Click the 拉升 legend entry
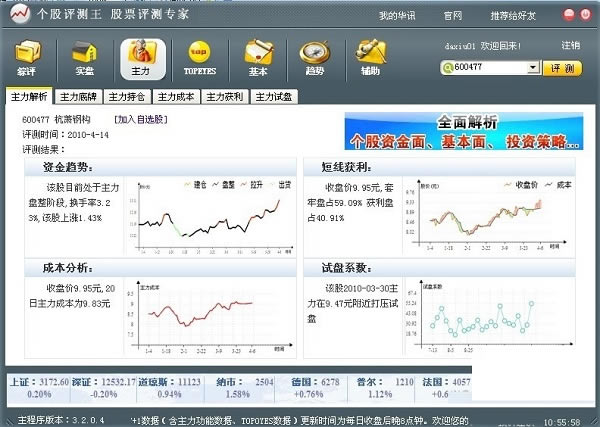The height and width of the screenshot is (427, 600). pyautogui.click(x=252, y=185)
